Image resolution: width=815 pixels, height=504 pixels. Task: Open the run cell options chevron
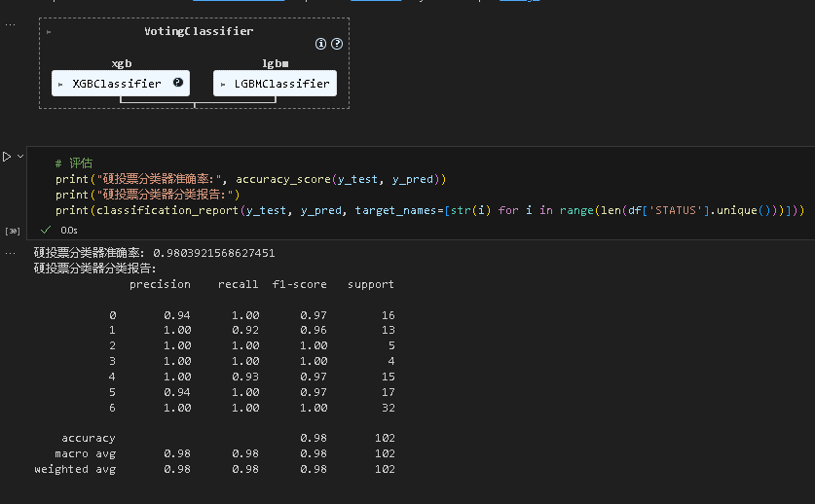pos(20,156)
